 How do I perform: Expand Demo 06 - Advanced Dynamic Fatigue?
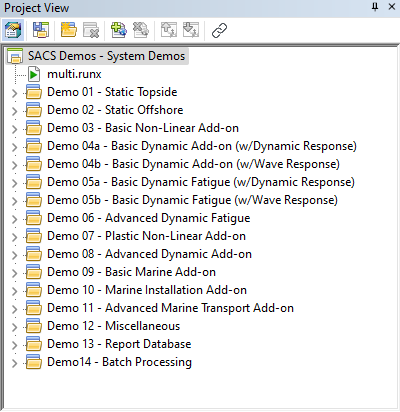pos(14,219)
